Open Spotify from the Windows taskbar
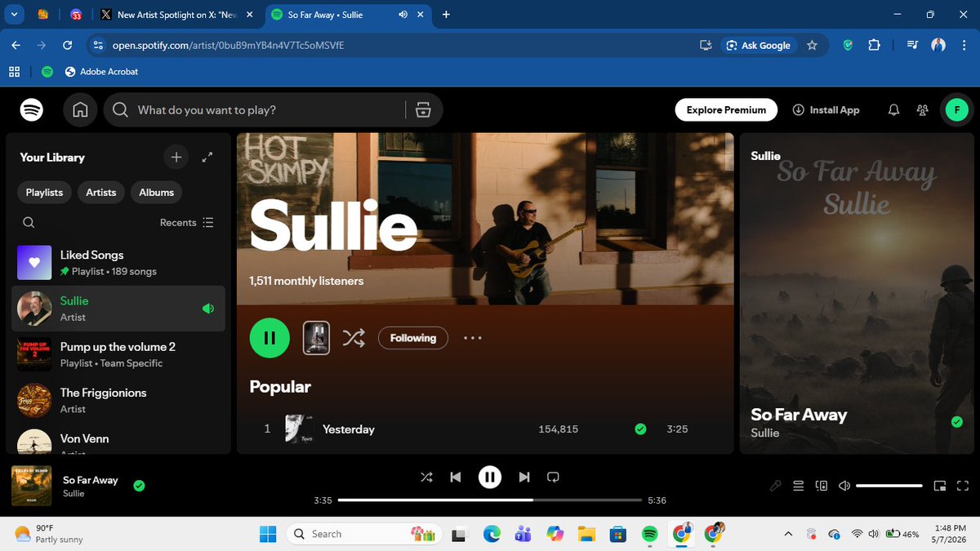Screen dimensions: 980x551 [649, 534]
